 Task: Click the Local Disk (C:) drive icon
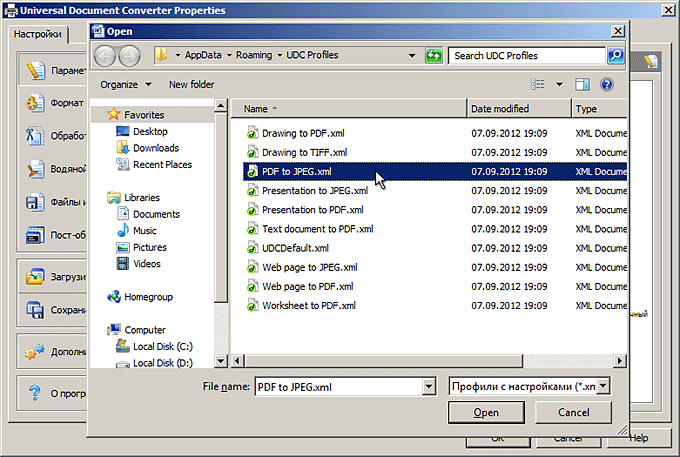tap(123, 346)
